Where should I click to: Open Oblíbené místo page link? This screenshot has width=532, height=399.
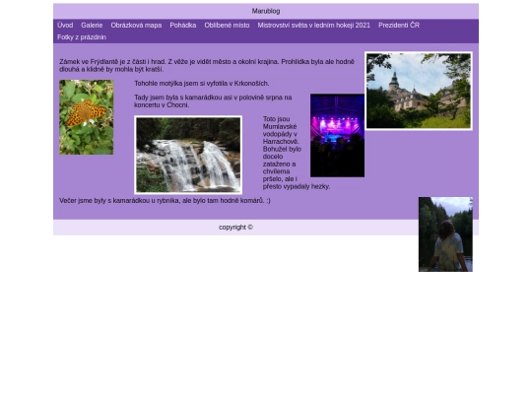tap(227, 25)
